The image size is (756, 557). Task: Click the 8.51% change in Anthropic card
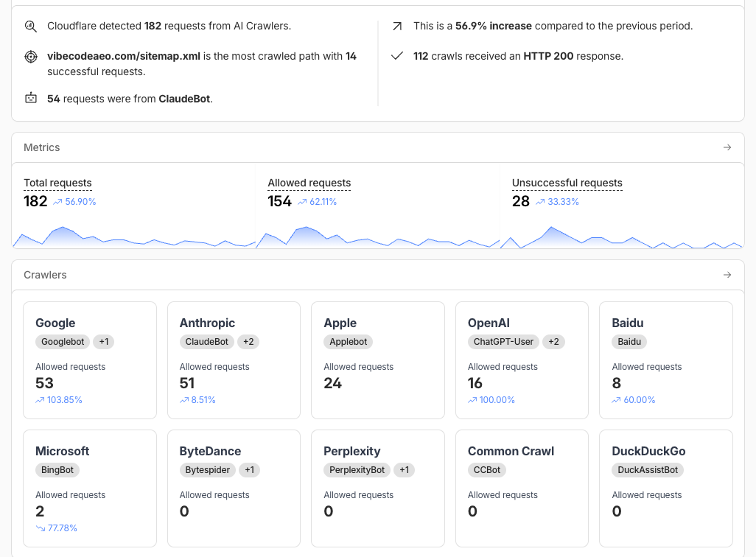click(x=203, y=400)
